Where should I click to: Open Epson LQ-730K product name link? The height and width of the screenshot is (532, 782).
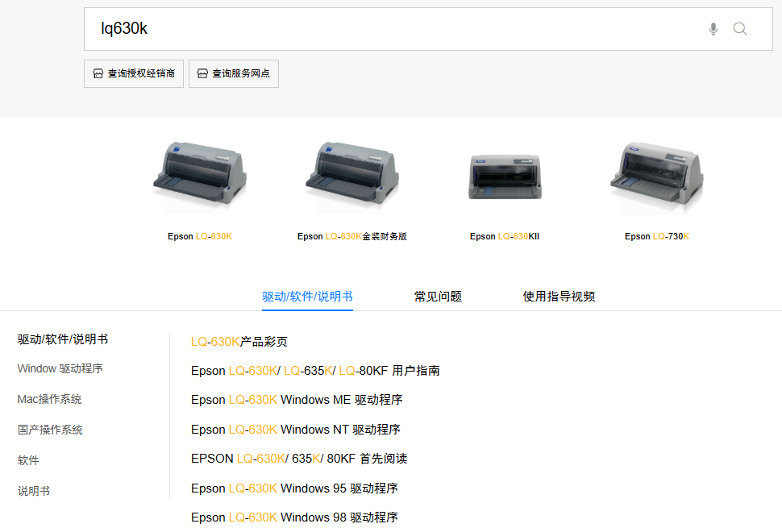click(657, 236)
